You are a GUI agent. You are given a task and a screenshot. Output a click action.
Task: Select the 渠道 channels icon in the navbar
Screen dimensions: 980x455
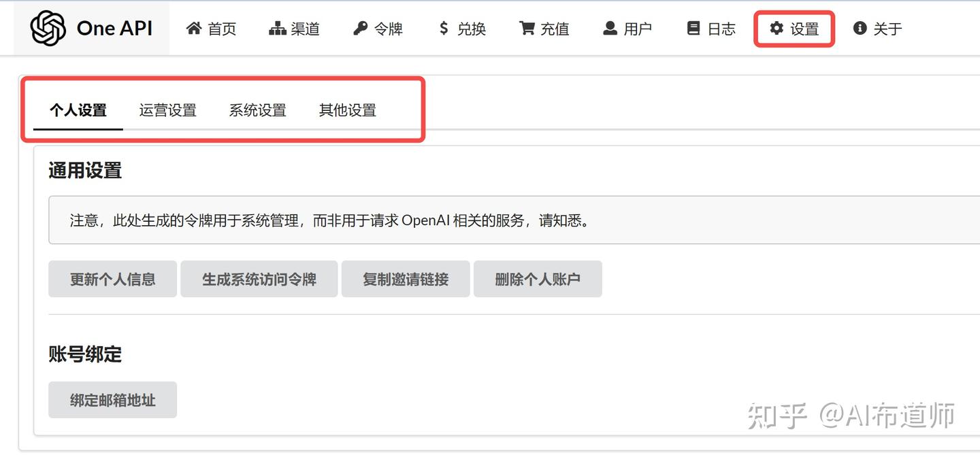click(278, 27)
